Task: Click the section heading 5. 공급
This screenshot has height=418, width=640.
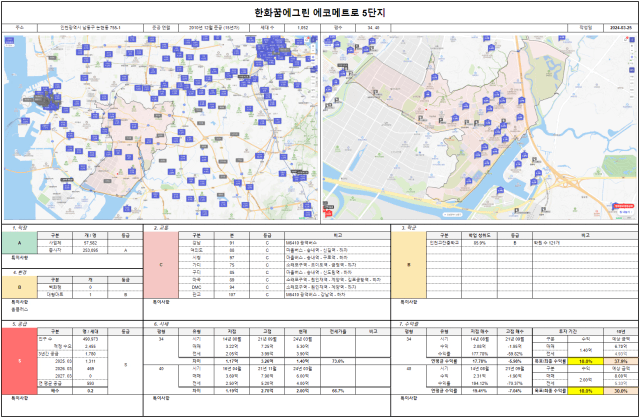Action: pyautogui.click(x=19, y=324)
